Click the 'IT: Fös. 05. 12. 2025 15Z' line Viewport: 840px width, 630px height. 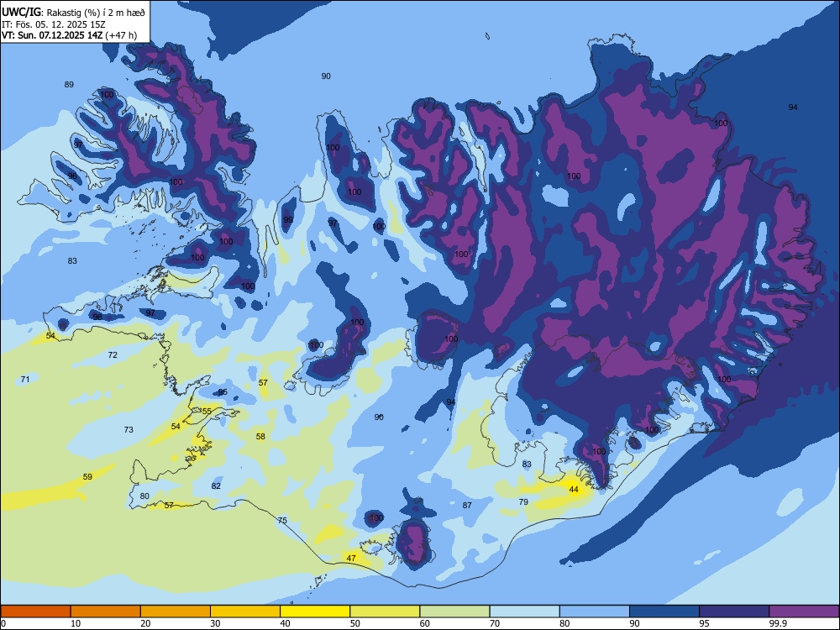coord(54,24)
